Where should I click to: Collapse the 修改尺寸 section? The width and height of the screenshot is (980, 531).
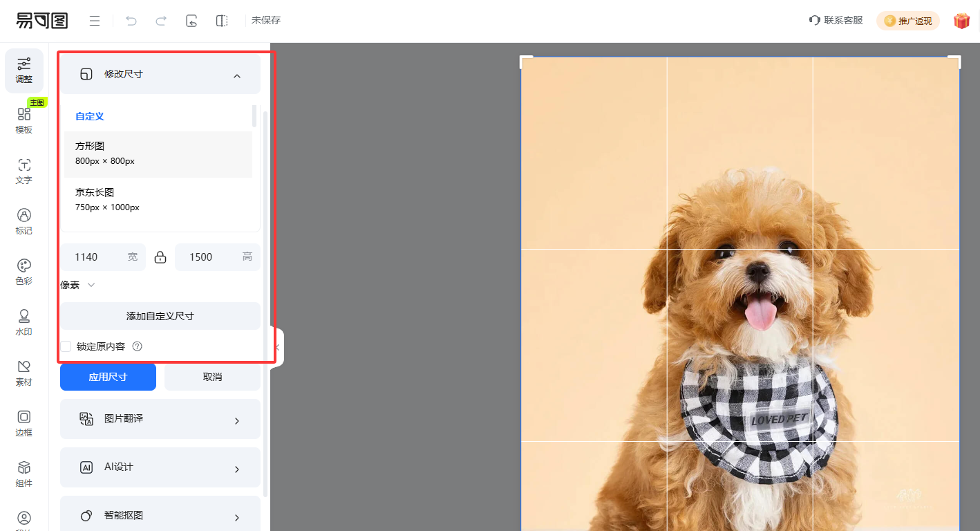coord(237,75)
